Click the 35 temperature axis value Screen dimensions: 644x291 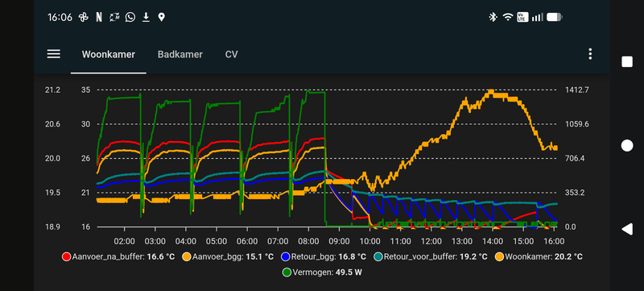coord(86,89)
